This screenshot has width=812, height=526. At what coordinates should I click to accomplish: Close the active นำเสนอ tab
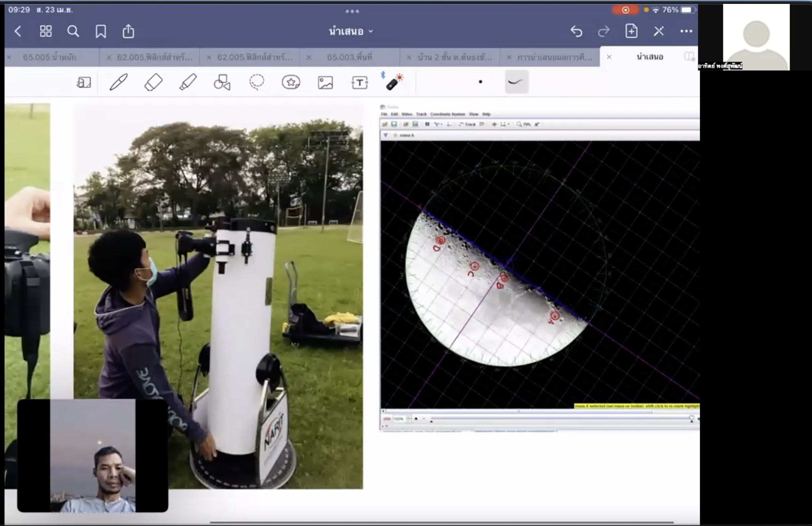(x=609, y=57)
